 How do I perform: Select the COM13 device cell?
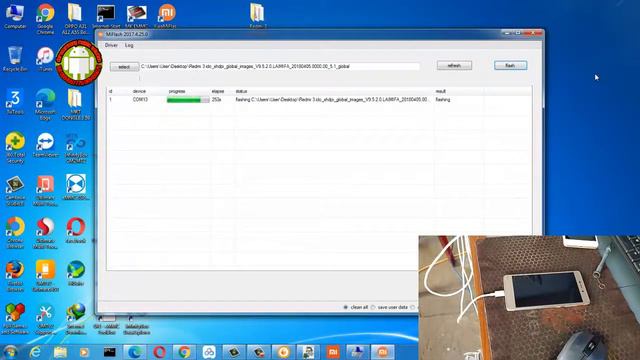click(140, 100)
